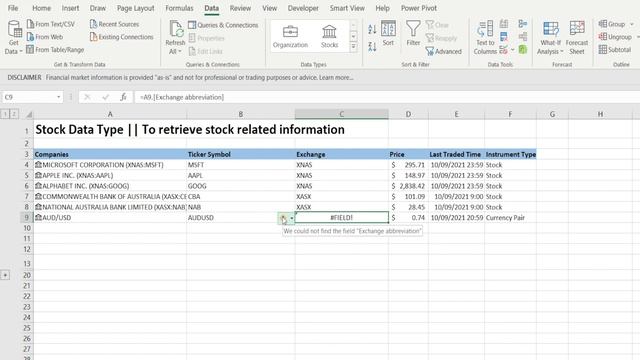This screenshot has height=360, width=640.
Task: Import data From Text/CSV
Action: point(51,24)
